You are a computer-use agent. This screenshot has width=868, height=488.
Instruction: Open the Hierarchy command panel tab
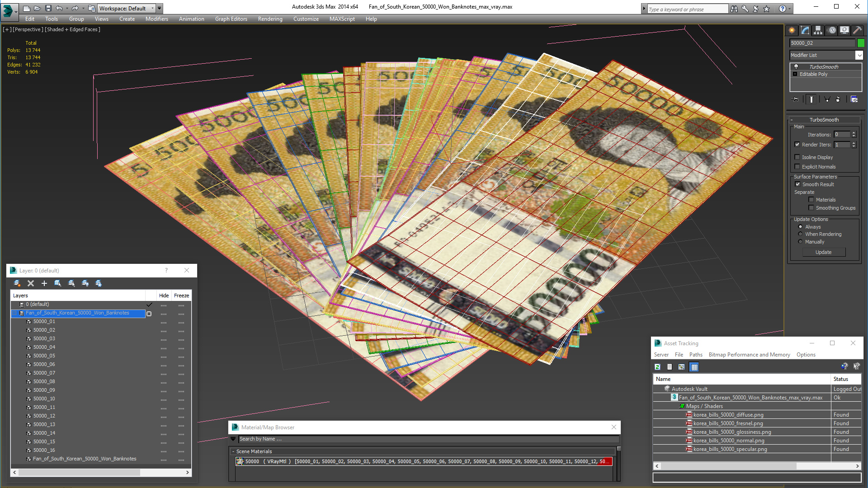pos(818,30)
